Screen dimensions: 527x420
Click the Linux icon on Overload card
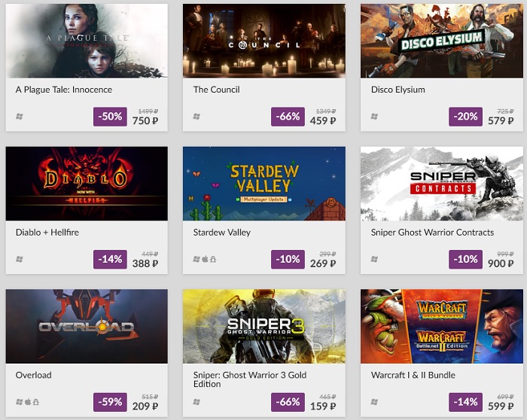click(x=35, y=401)
